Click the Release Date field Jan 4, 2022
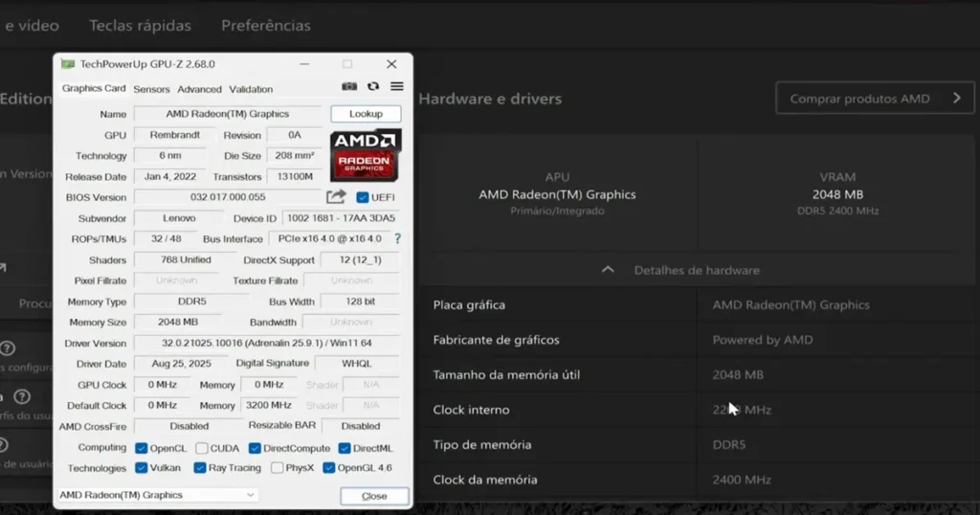Screen dimensions: 980x515 pyautogui.click(x=170, y=176)
